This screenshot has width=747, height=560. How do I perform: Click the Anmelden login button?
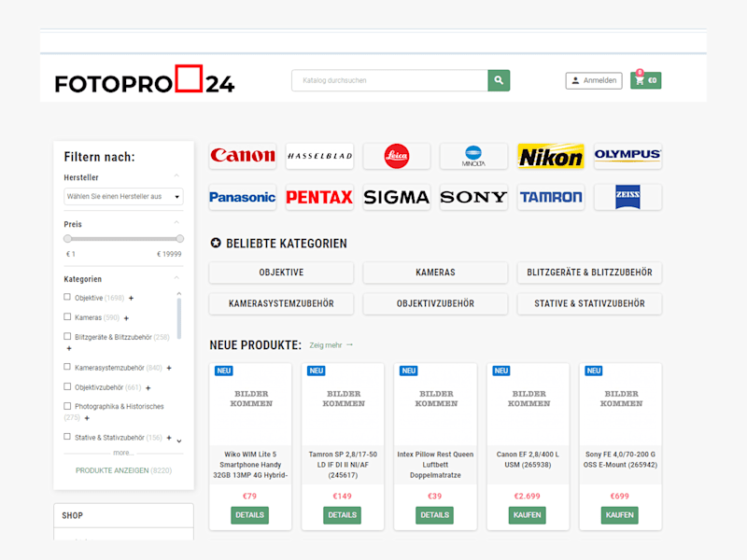pos(594,80)
